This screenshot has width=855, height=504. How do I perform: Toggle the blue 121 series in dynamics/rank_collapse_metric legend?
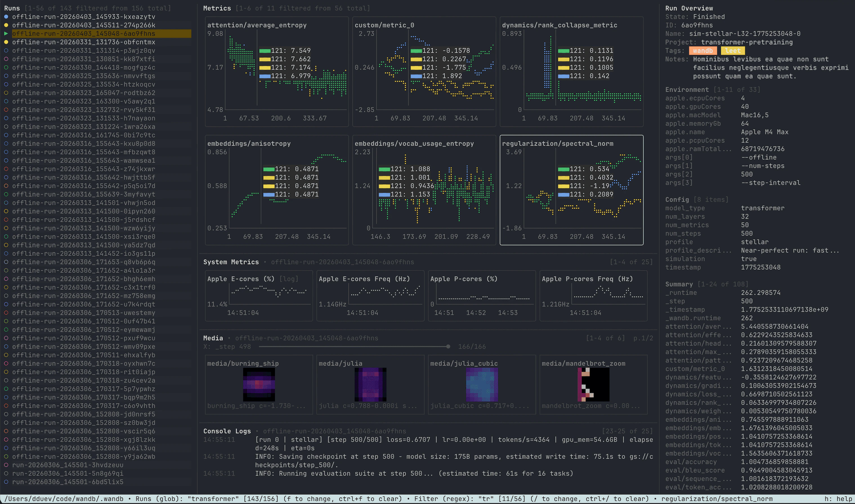coord(564,76)
